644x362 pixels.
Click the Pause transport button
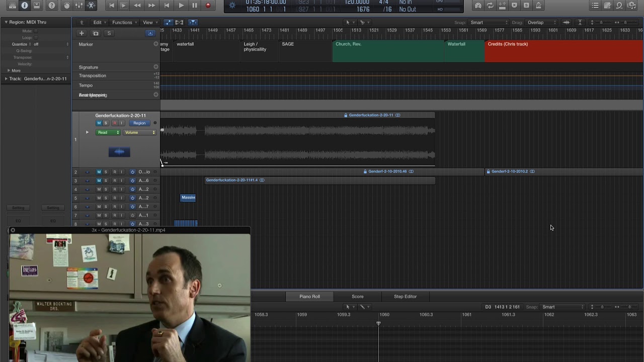click(195, 6)
